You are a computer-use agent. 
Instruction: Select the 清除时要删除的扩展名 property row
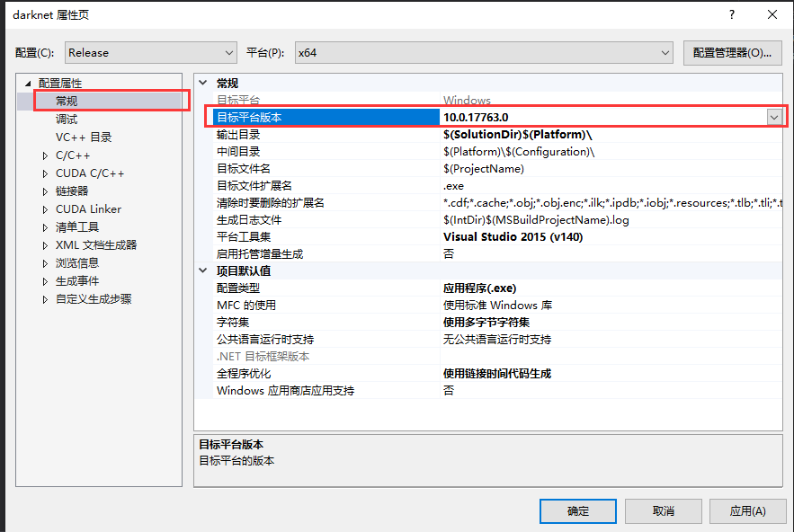tap(497, 203)
